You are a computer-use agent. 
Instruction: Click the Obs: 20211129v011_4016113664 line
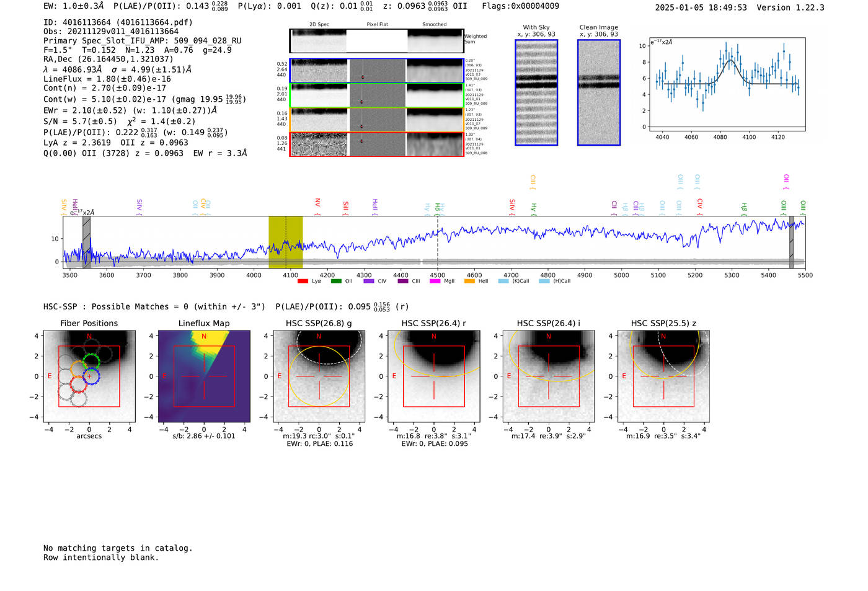pyautogui.click(x=111, y=32)
